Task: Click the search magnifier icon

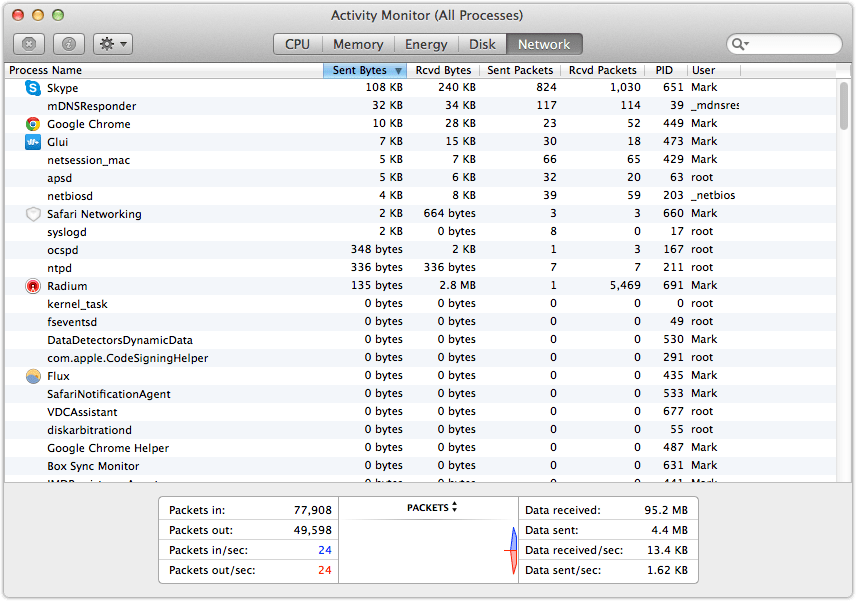Action: 740,44
